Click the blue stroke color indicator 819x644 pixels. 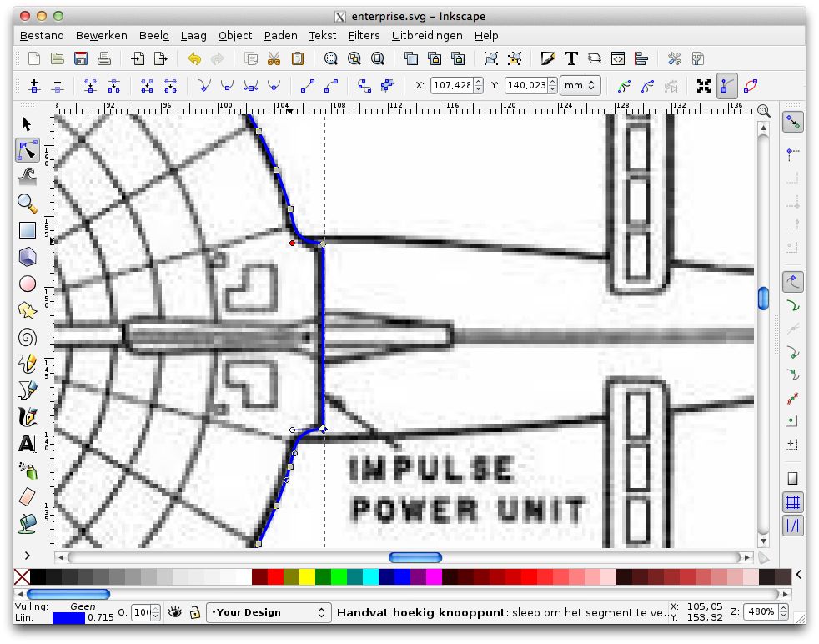click(68, 618)
